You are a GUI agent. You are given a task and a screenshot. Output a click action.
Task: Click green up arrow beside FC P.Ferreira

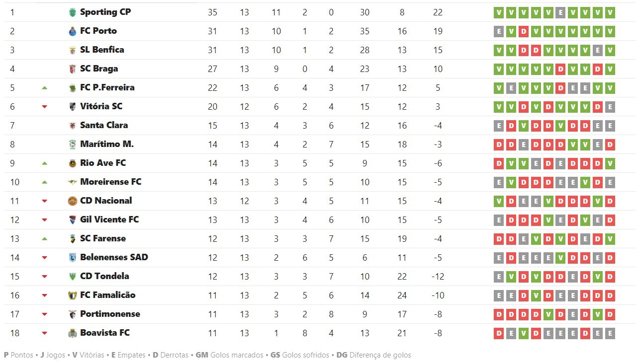tap(44, 88)
